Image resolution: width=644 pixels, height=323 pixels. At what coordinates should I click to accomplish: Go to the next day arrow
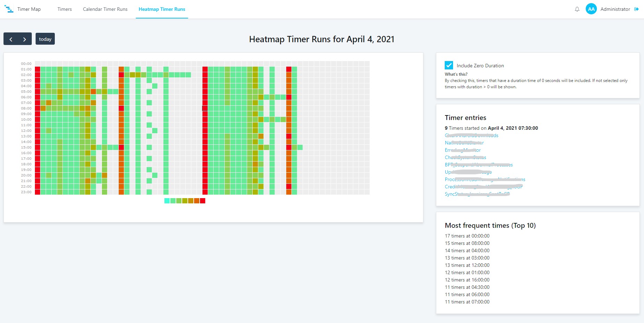(x=24, y=39)
